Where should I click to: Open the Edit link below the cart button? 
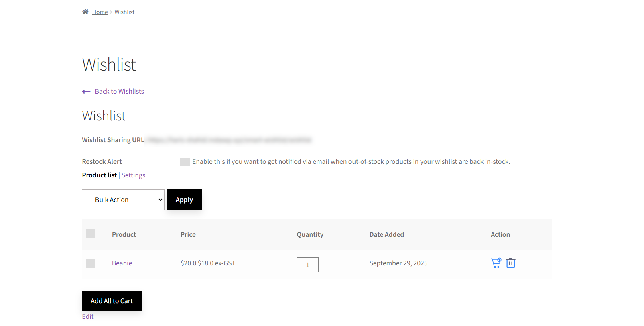pyautogui.click(x=88, y=317)
